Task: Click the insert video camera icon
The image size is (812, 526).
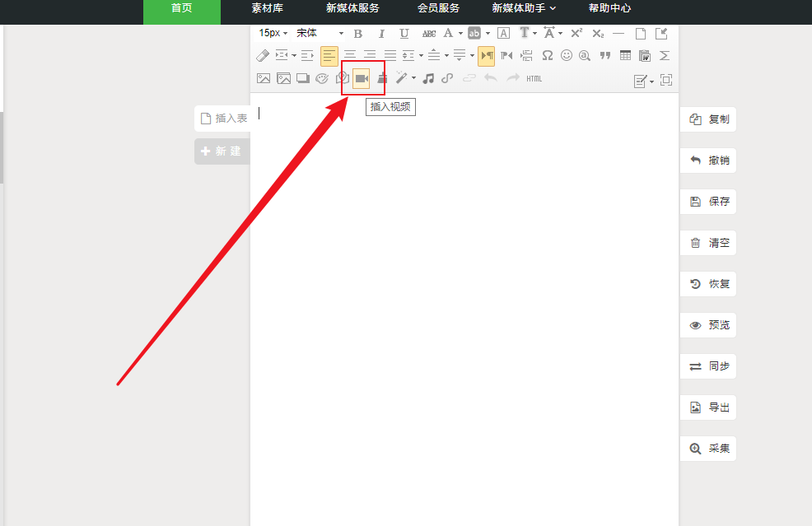Action: pyautogui.click(x=362, y=78)
